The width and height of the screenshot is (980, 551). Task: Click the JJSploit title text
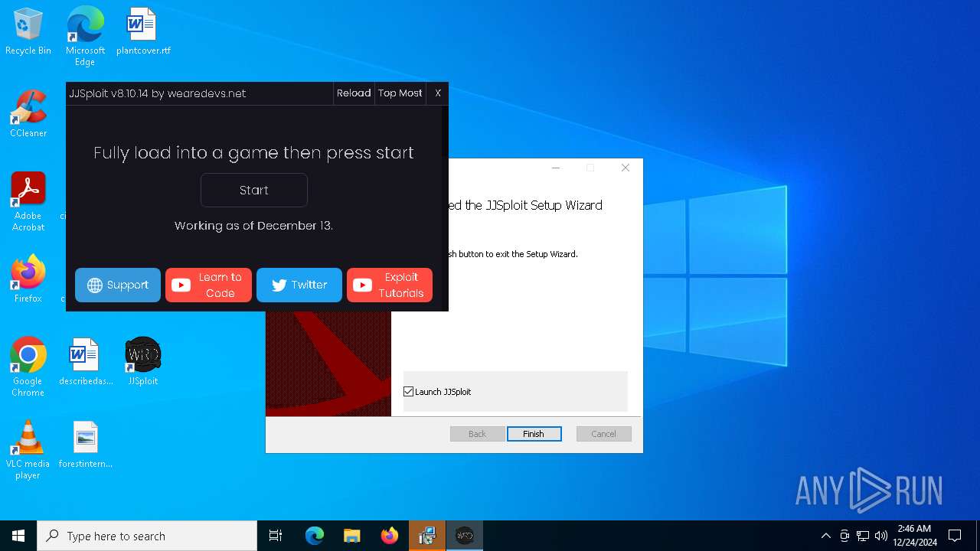coord(158,93)
